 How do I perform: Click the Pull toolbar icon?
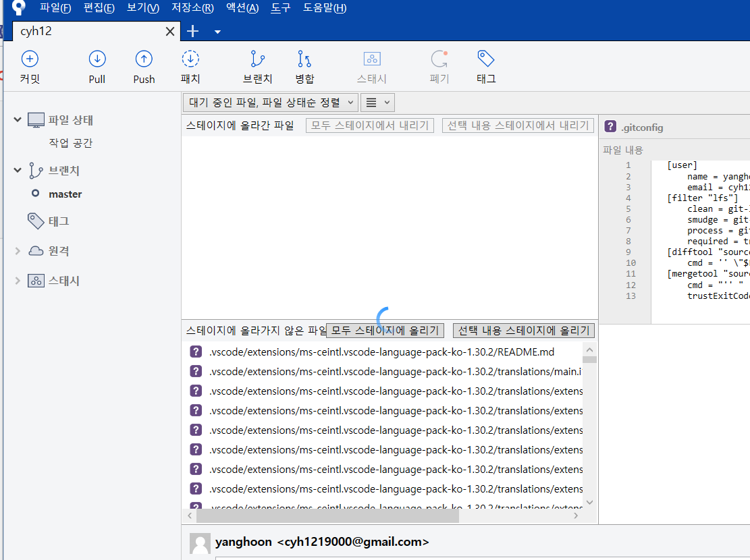pyautogui.click(x=97, y=67)
